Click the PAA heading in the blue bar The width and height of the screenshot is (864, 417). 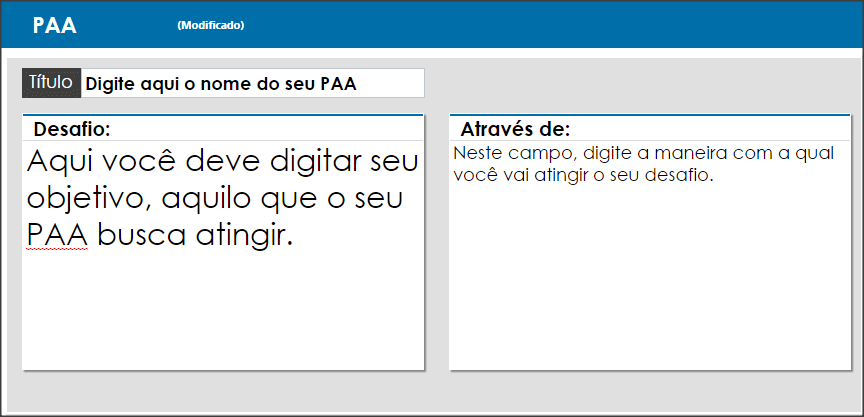point(55,25)
